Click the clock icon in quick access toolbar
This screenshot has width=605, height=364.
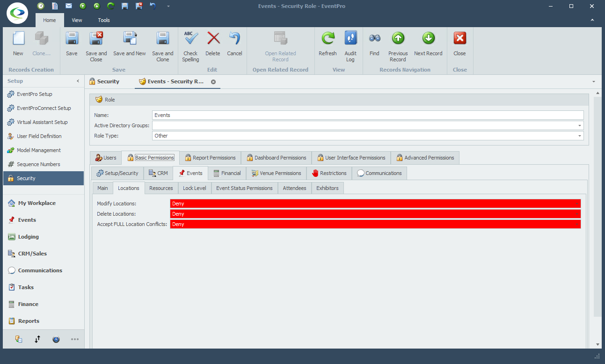[41, 6]
